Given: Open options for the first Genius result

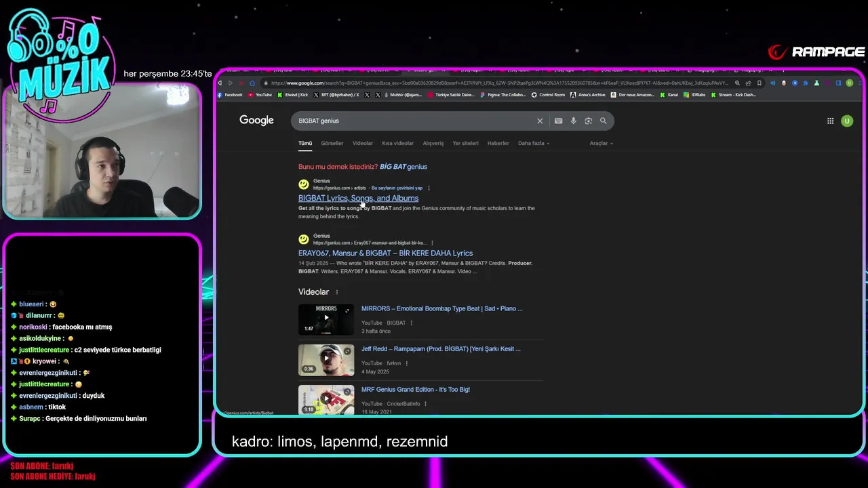Looking at the screenshot, I should tap(429, 188).
